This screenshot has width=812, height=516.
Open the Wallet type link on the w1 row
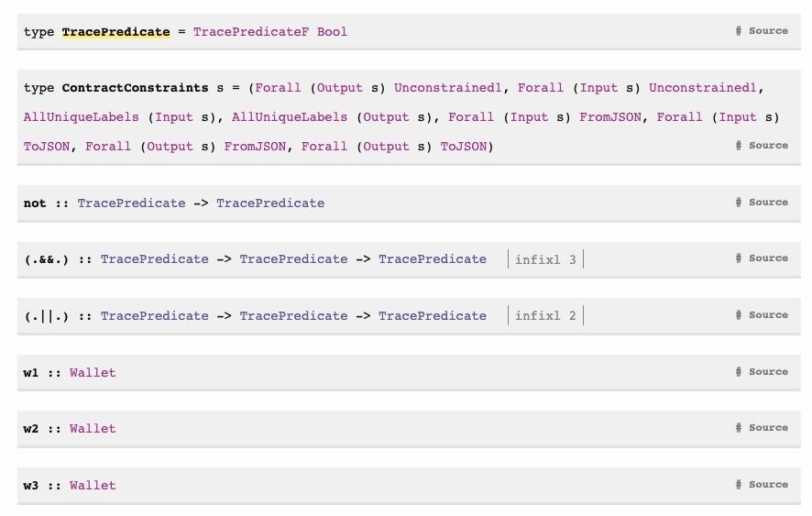[x=93, y=372]
